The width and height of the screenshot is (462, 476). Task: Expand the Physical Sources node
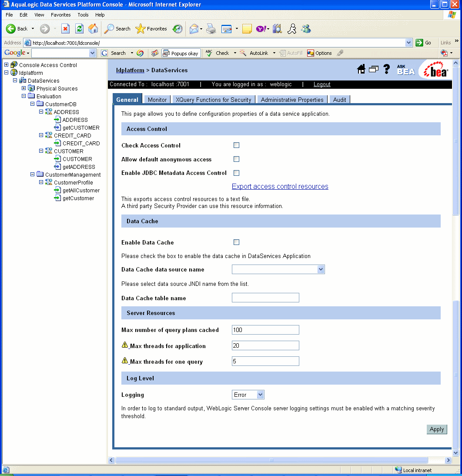tap(23, 88)
